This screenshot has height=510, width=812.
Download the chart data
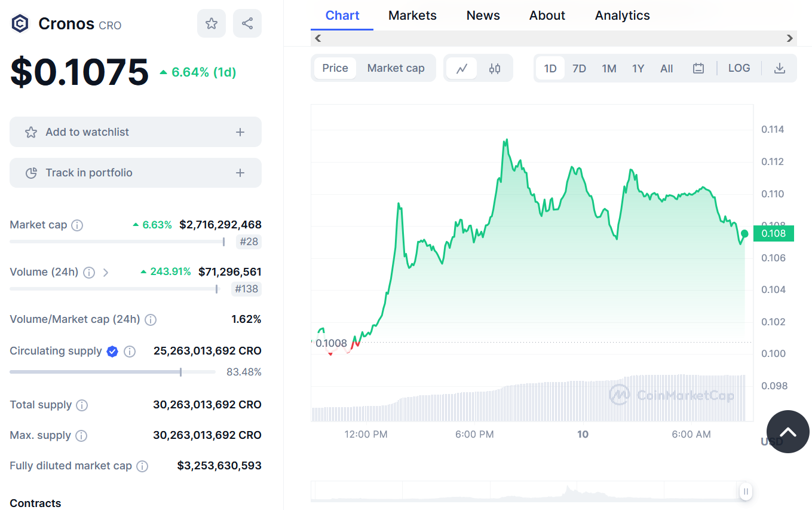(x=779, y=68)
